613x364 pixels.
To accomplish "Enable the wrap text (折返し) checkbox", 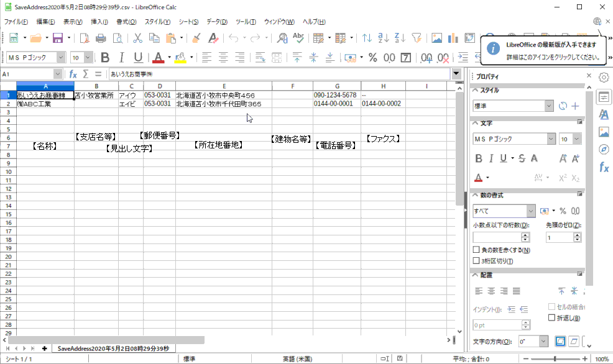I will tap(551, 317).
